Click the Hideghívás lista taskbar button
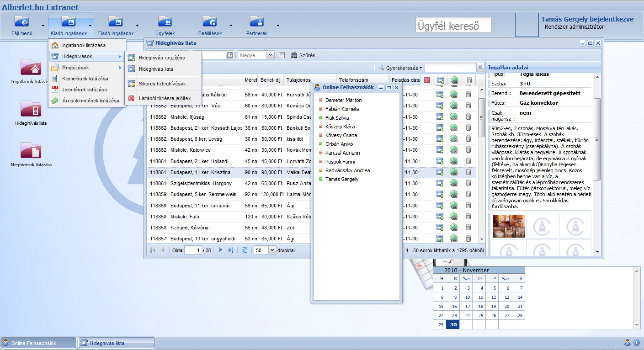Image resolution: width=644 pixels, height=350 pixels. pos(117,343)
